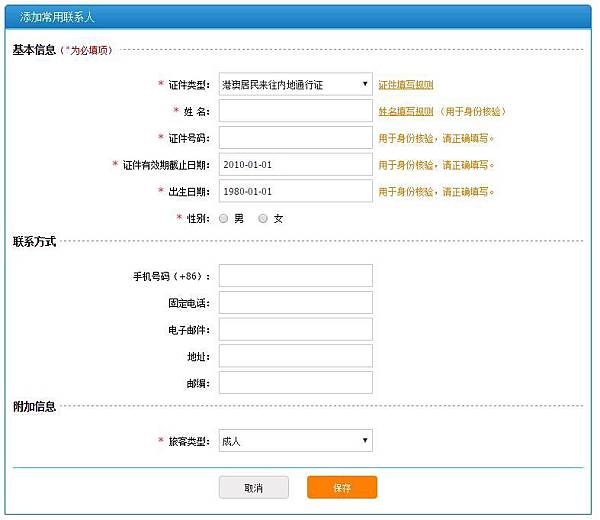Click the 固定电话 input field
Viewport: 600px width, 520px height.
tap(295, 303)
